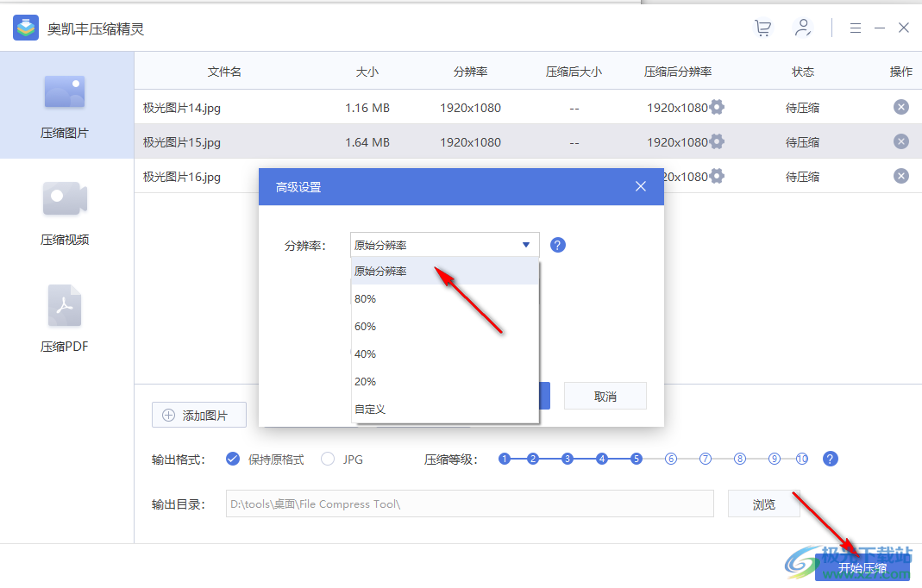Set compression level to 3
This screenshot has width=922, height=588.
tap(568, 459)
